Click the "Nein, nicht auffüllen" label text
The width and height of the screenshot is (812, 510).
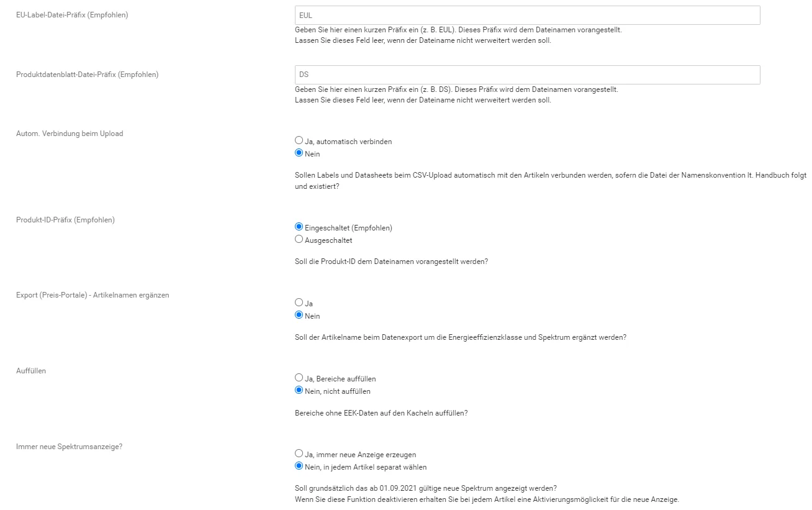pos(338,391)
